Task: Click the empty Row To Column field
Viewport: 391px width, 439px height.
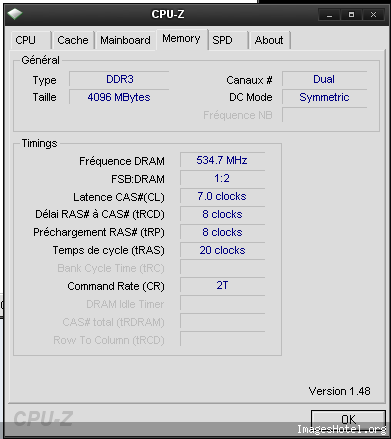Action: pos(222,340)
